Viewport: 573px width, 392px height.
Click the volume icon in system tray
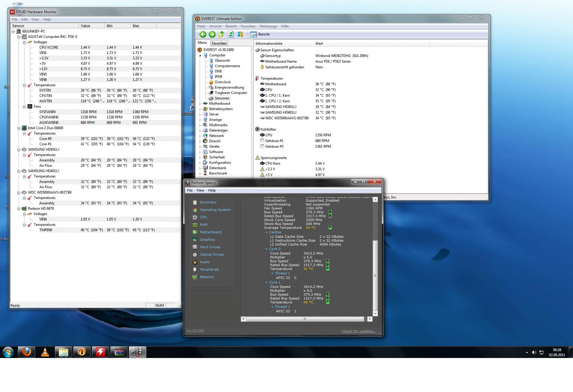tap(534, 353)
